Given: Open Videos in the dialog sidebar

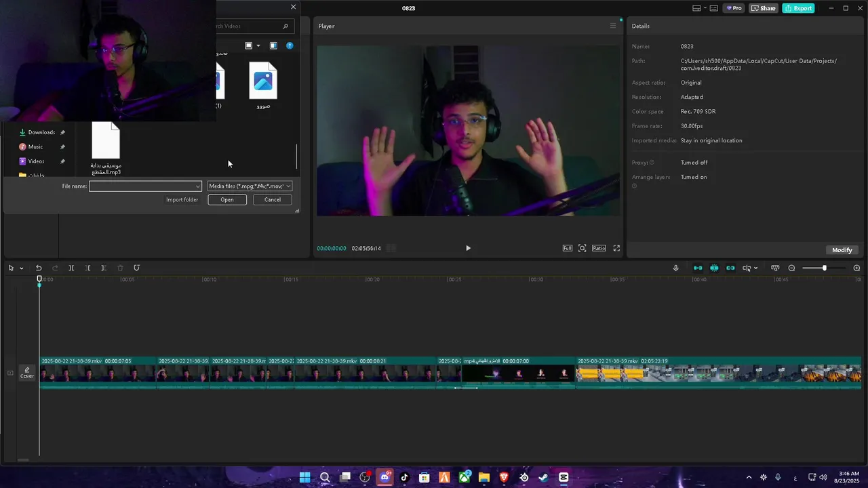Looking at the screenshot, I should tap(36, 161).
